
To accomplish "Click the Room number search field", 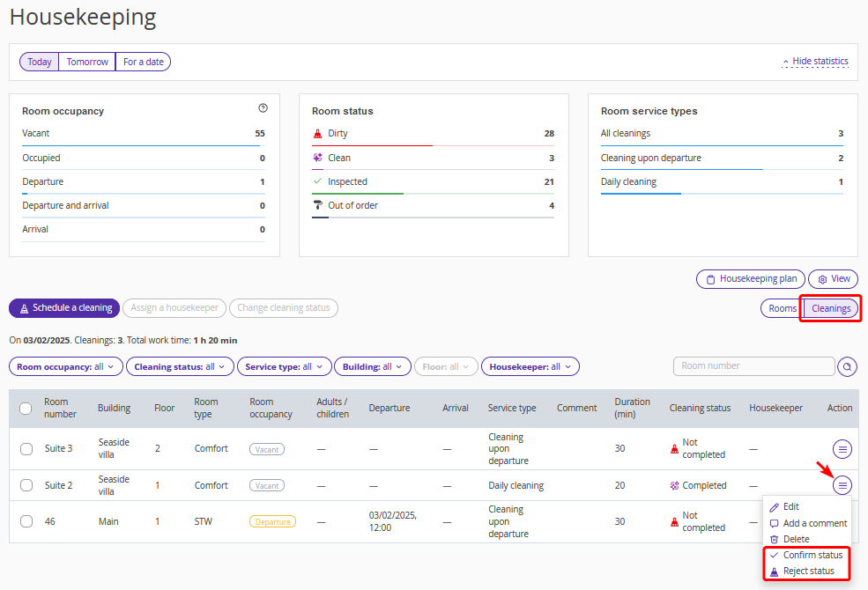I will click(753, 366).
